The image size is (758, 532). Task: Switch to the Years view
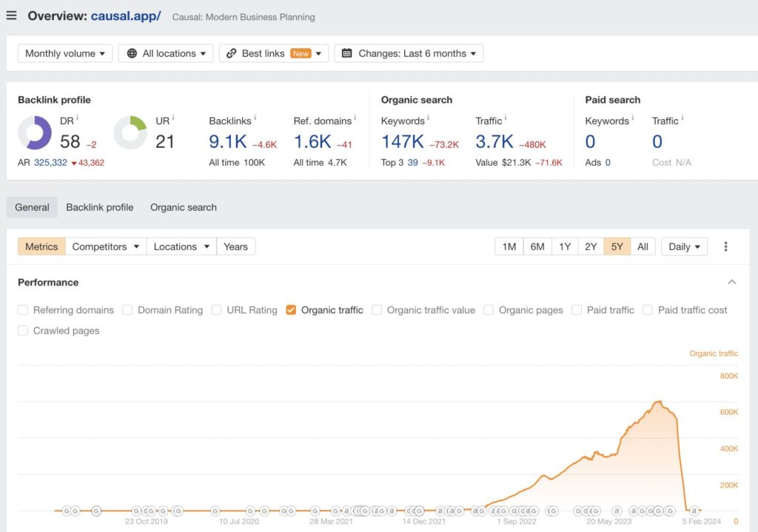pyautogui.click(x=235, y=246)
